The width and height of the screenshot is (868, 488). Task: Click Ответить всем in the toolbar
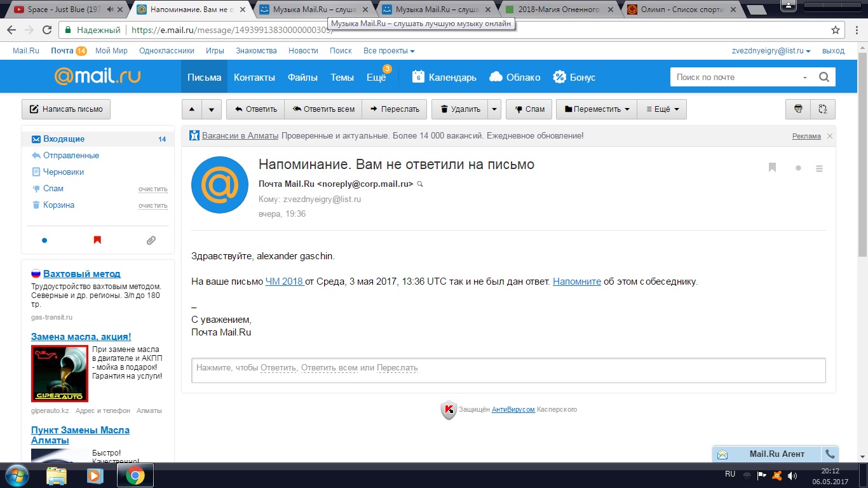click(323, 109)
